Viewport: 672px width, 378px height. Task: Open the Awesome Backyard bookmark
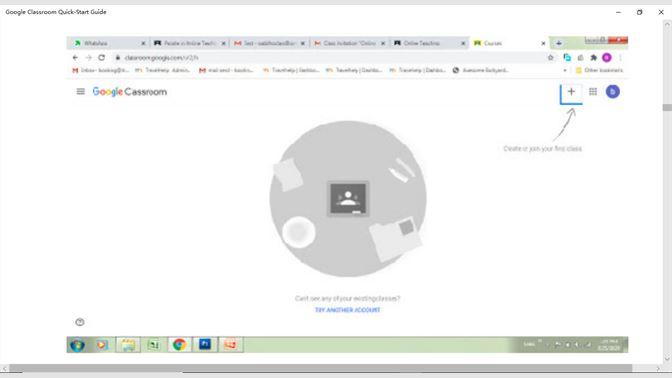click(x=480, y=70)
